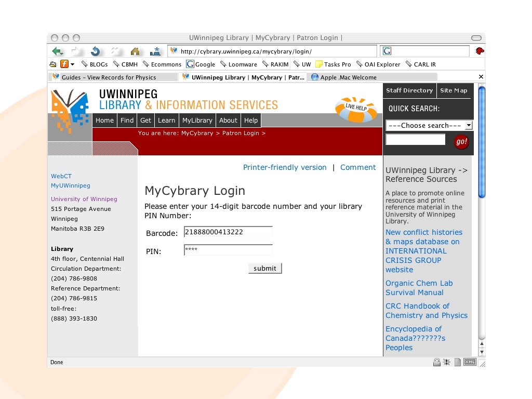Click the XML status bar icon

[470, 362]
